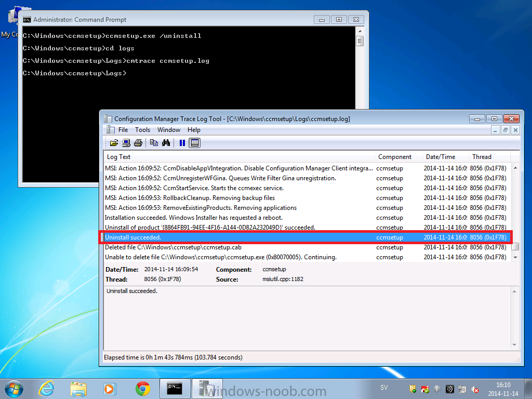Sort by the Date/Time column header

pyautogui.click(x=445, y=157)
